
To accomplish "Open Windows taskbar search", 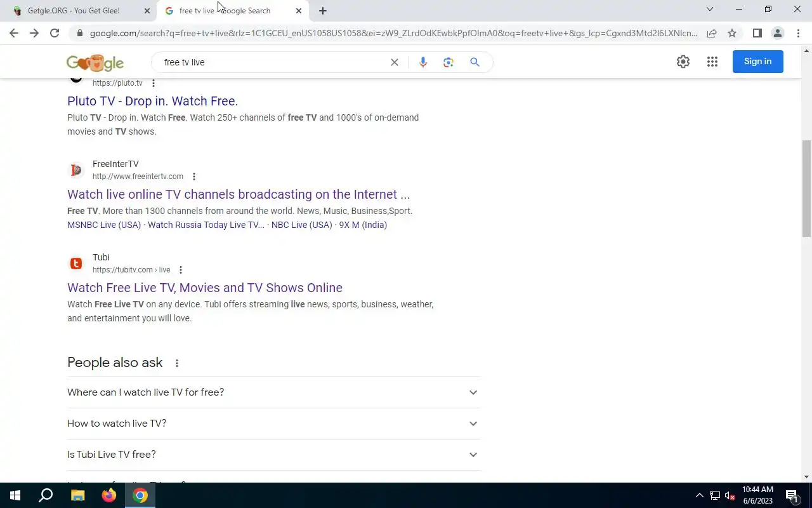I will pos(46,495).
